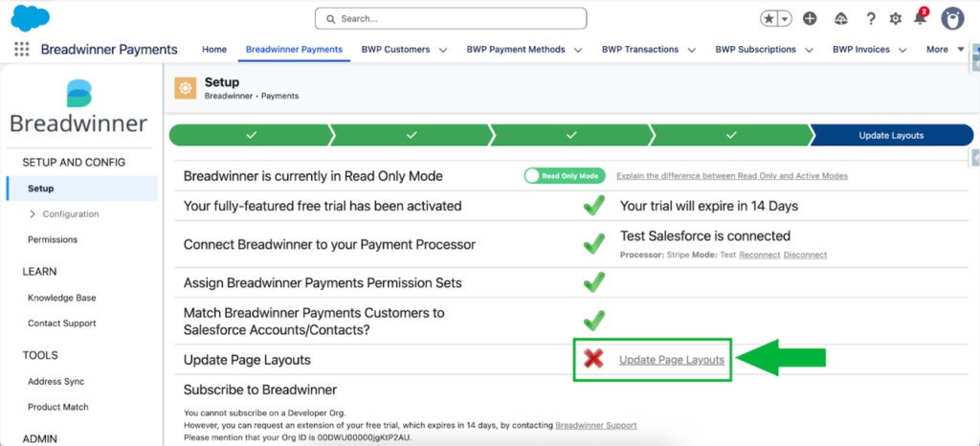980x446 pixels.
Task: Open the BWP Subscriptions tab dropdown
Action: click(809, 50)
